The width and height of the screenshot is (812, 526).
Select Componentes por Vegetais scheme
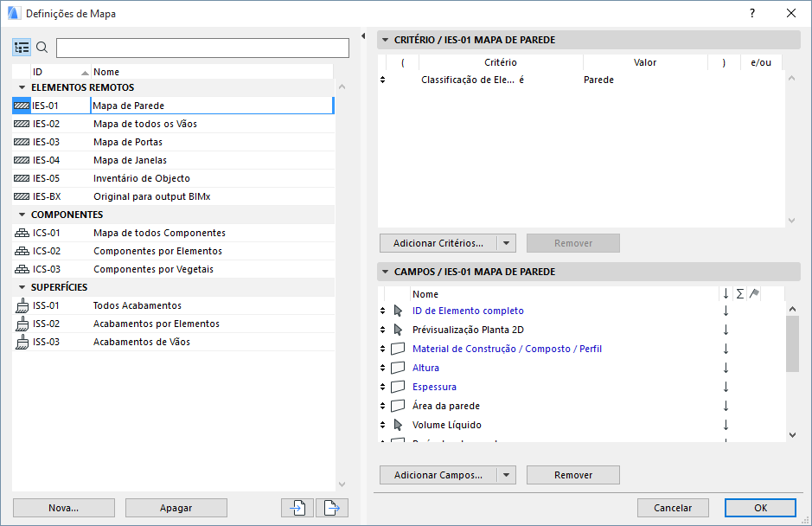pyautogui.click(x=153, y=269)
